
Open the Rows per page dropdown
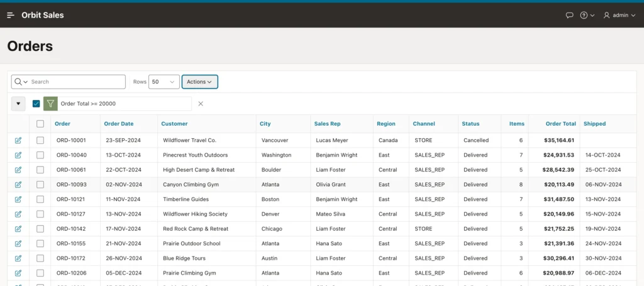164,82
